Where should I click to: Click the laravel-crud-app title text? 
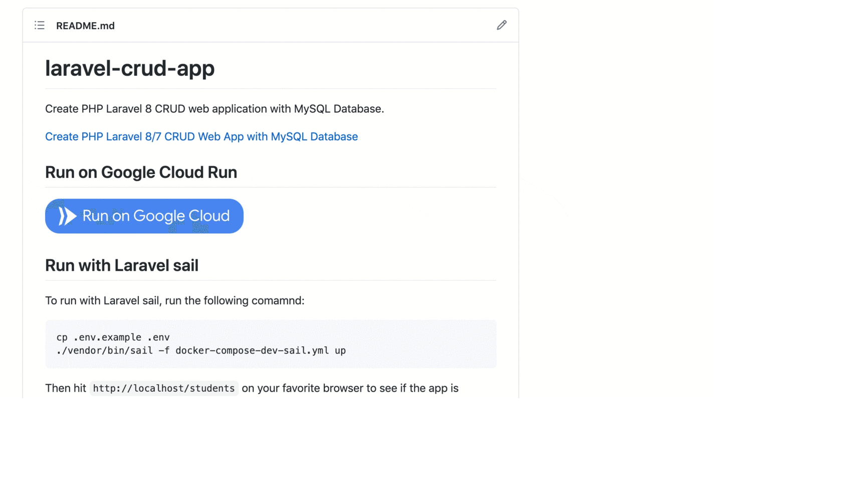[129, 68]
